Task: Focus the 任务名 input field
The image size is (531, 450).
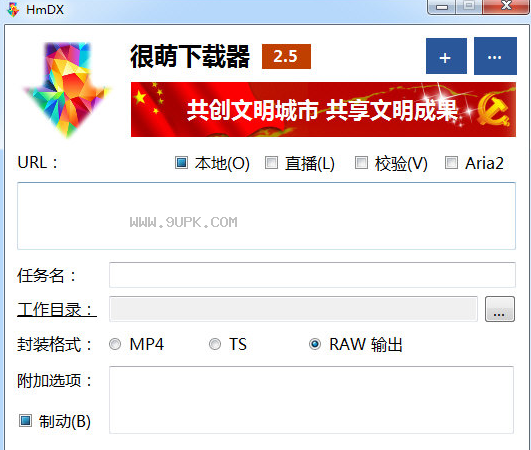Action: (312, 275)
